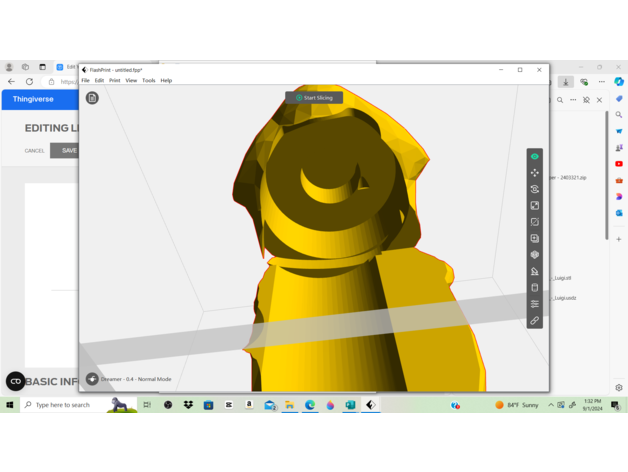The height and width of the screenshot is (472, 628).
Task: Click the Windows Start button
Action: click(x=9, y=405)
